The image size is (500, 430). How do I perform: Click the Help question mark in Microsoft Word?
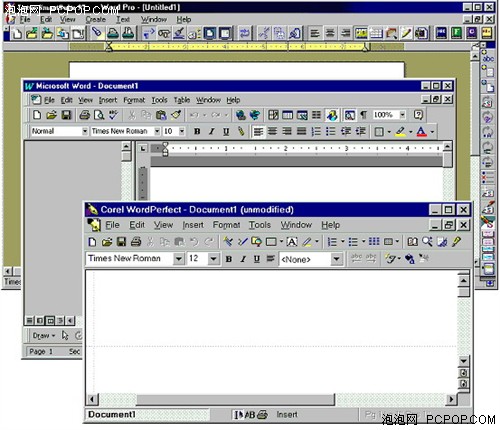tap(418, 115)
